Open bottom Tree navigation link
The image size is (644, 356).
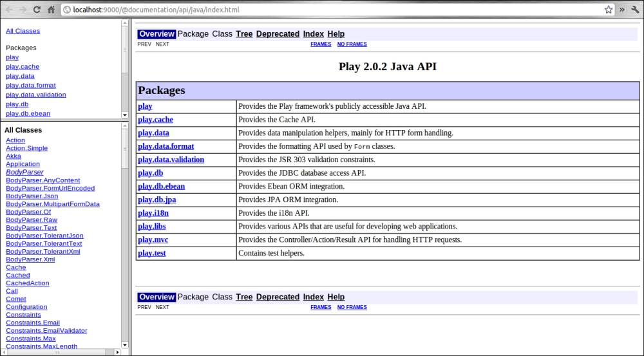tap(244, 297)
